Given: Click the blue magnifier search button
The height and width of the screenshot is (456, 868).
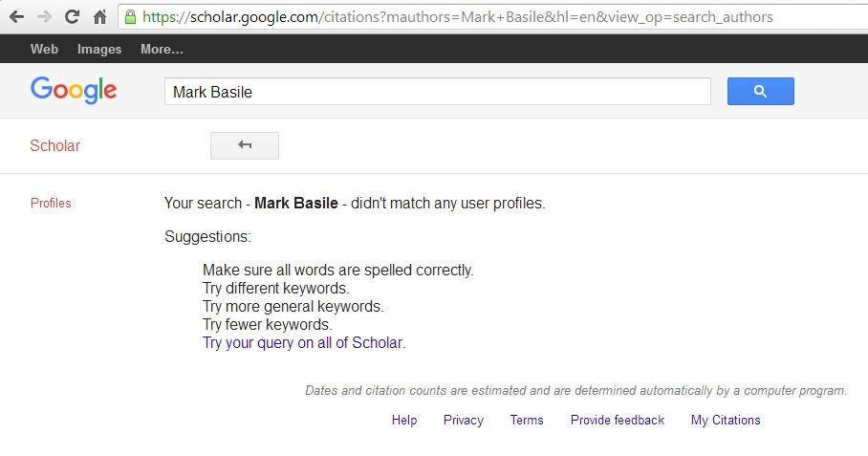Looking at the screenshot, I should pos(760,92).
